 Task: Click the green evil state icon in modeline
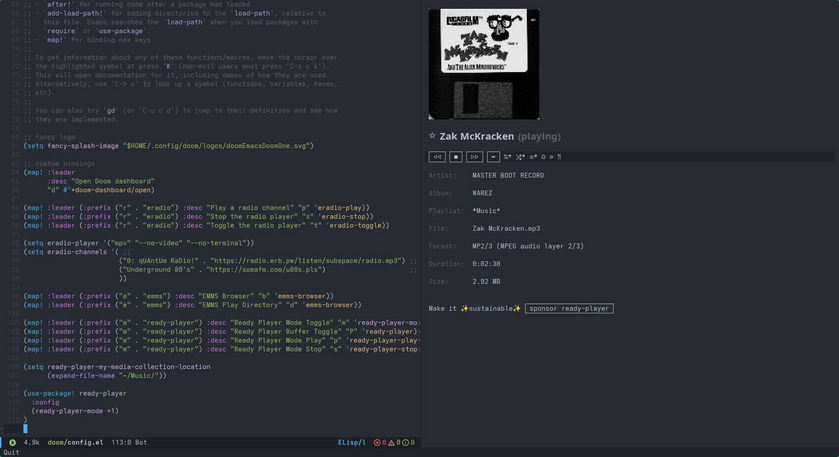tap(12, 443)
